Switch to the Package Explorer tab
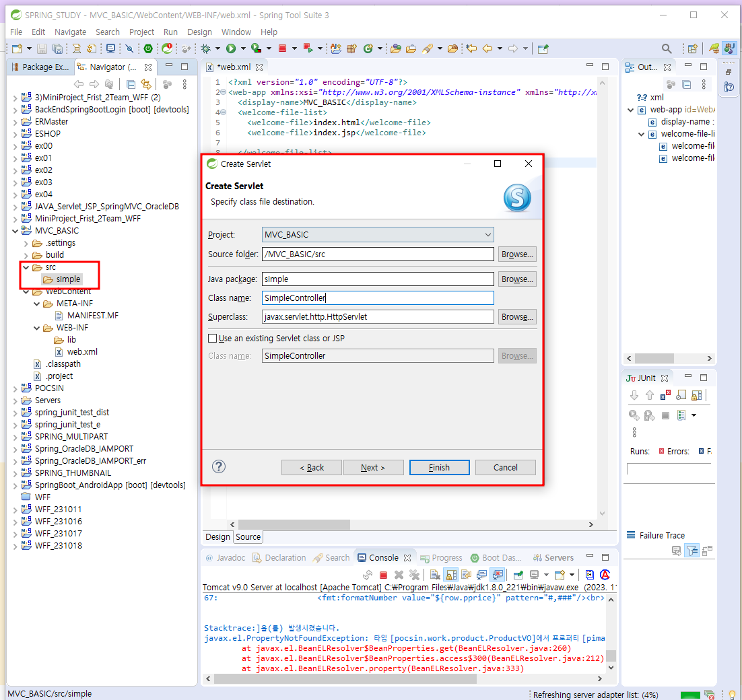 (x=40, y=67)
